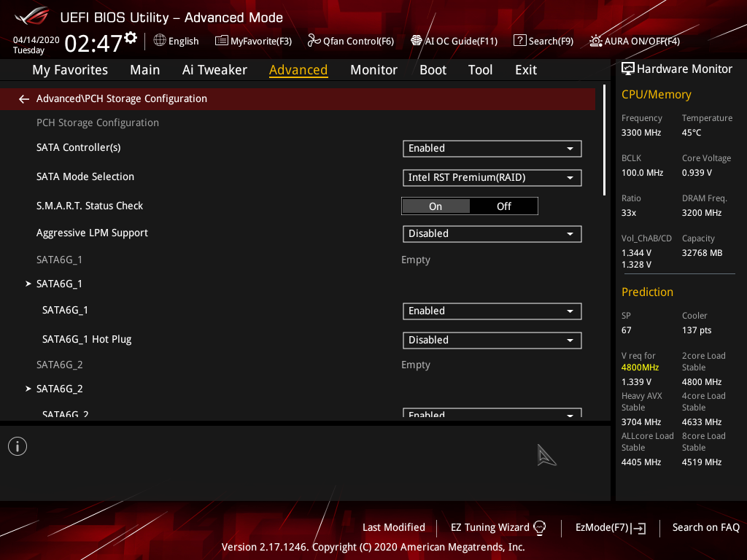This screenshot has height=560, width=747.
Task: Click the 32768 MB capacity value
Action: pos(702,253)
